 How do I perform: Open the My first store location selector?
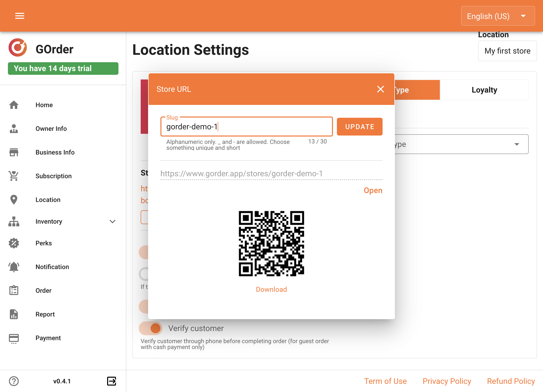pos(507,51)
